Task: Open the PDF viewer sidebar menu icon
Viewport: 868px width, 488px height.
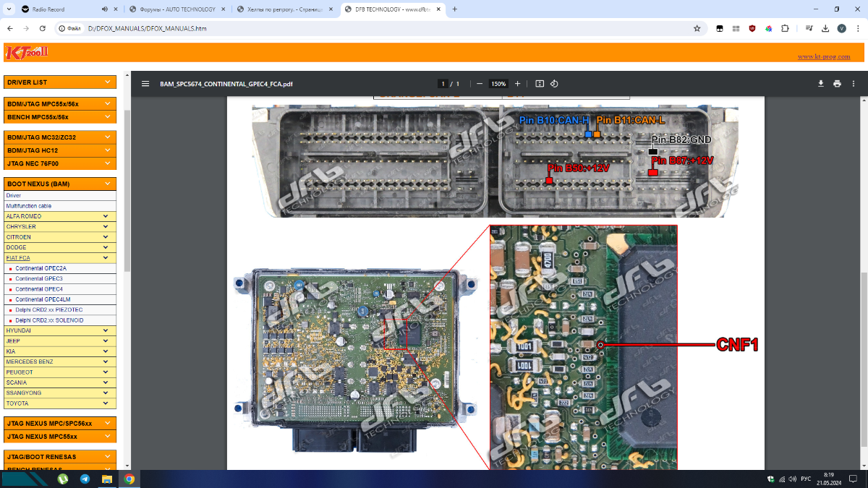Action: click(x=145, y=84)
